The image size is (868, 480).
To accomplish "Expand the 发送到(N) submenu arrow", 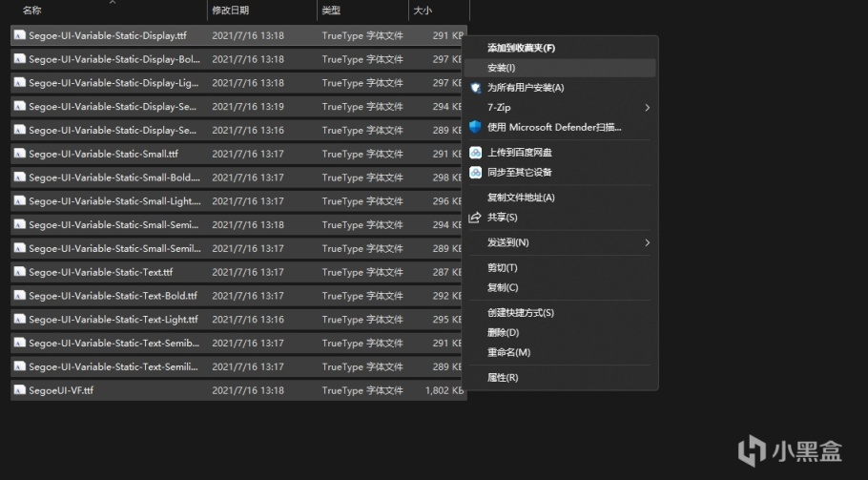I will (x=647, y=242).
